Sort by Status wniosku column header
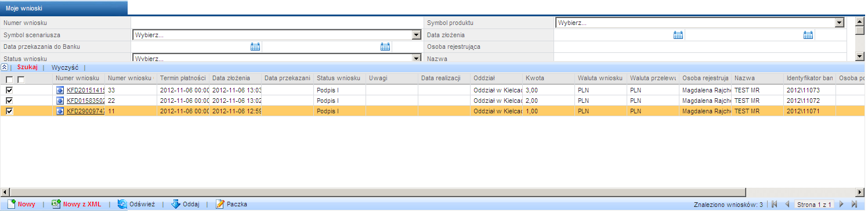Screen dimensions: 868x211 340,78
